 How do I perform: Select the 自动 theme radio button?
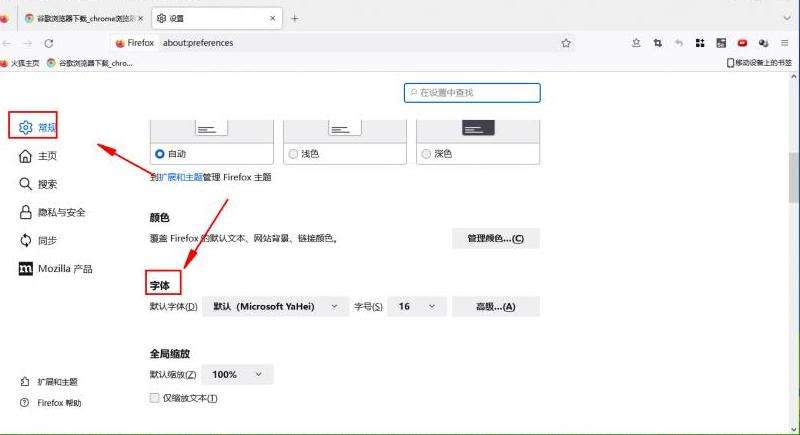tap(160, 153)
